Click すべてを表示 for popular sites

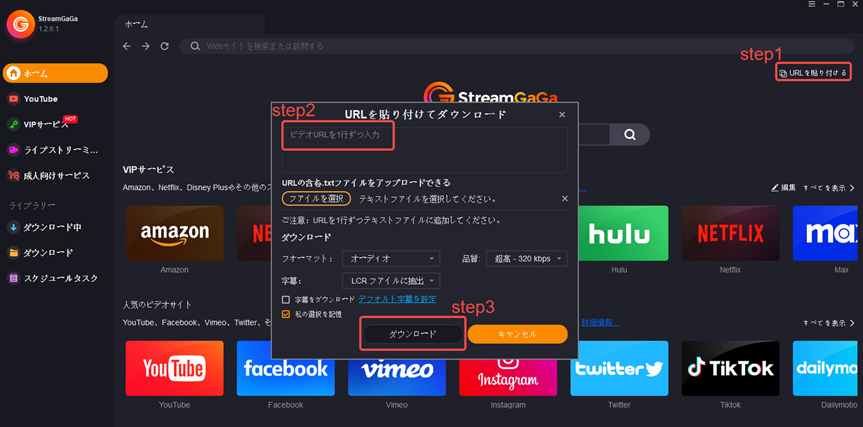coord(829,323)
